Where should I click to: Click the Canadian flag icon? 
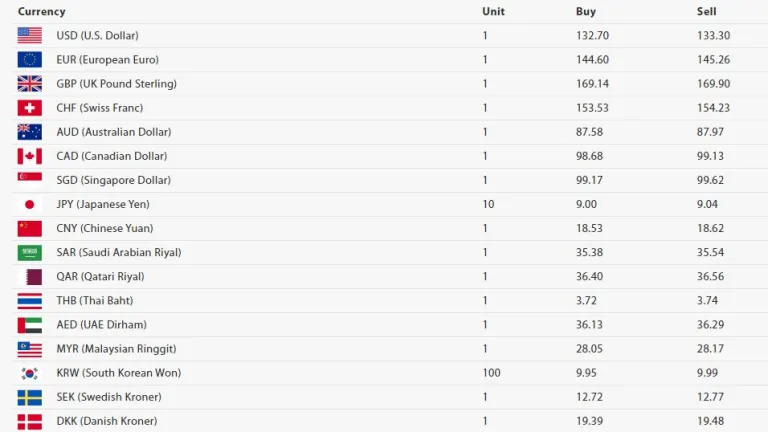tap(29, 156)
